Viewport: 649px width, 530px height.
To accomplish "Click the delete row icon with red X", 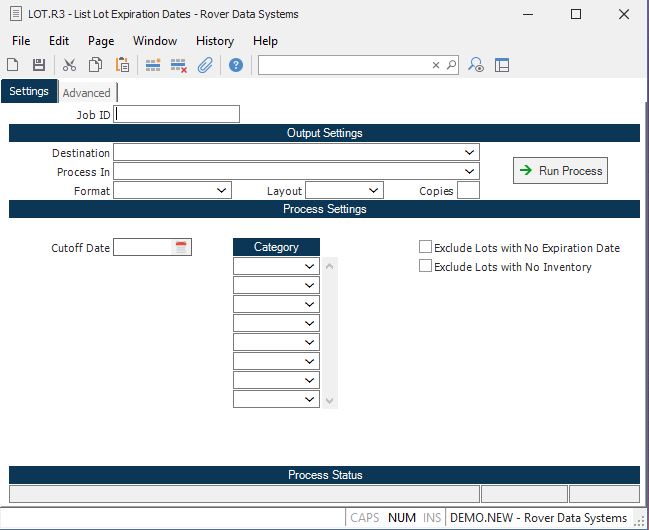I will pos(179,65).
